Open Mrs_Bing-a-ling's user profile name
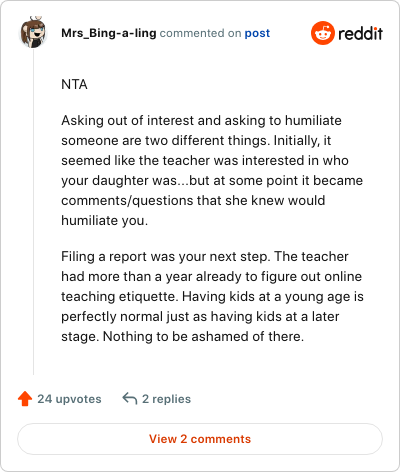400x472 pixels. (109, 33)
